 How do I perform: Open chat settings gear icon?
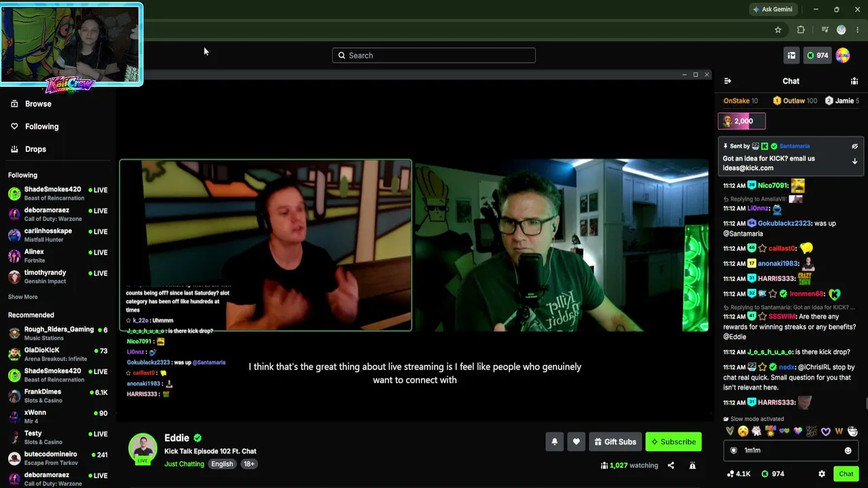822,474
